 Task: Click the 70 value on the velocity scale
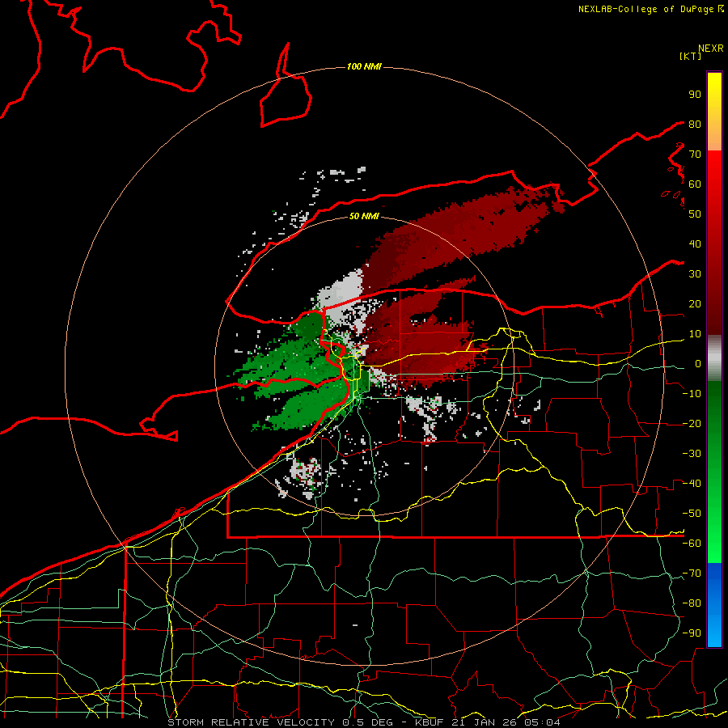(695, 154)
